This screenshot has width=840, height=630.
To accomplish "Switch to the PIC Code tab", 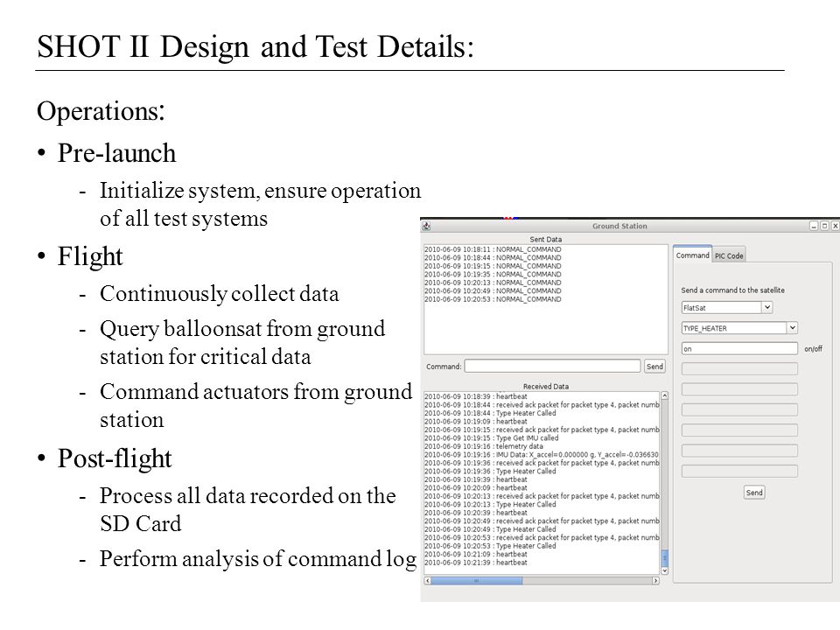I will 729,256.
